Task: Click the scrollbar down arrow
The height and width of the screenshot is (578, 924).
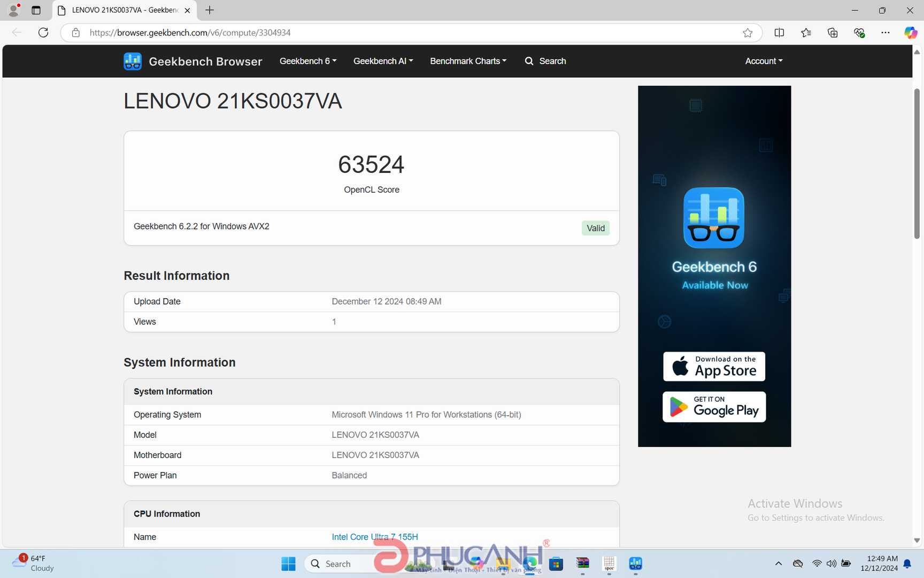Action: pos(917,541)
